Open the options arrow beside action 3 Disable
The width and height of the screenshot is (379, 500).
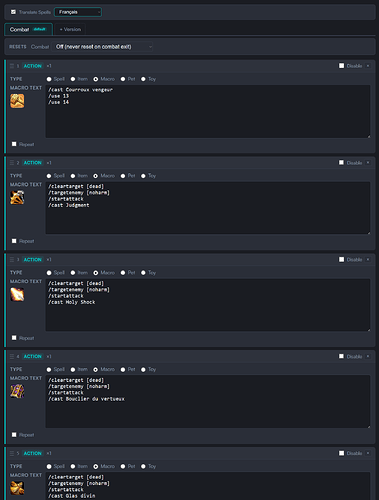point(368,259)
